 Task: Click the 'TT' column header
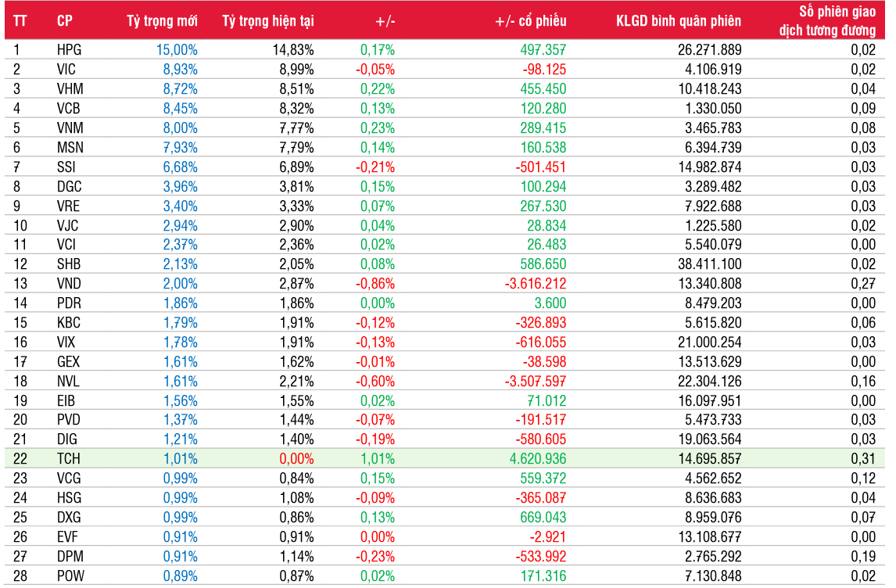click(20, 21)
